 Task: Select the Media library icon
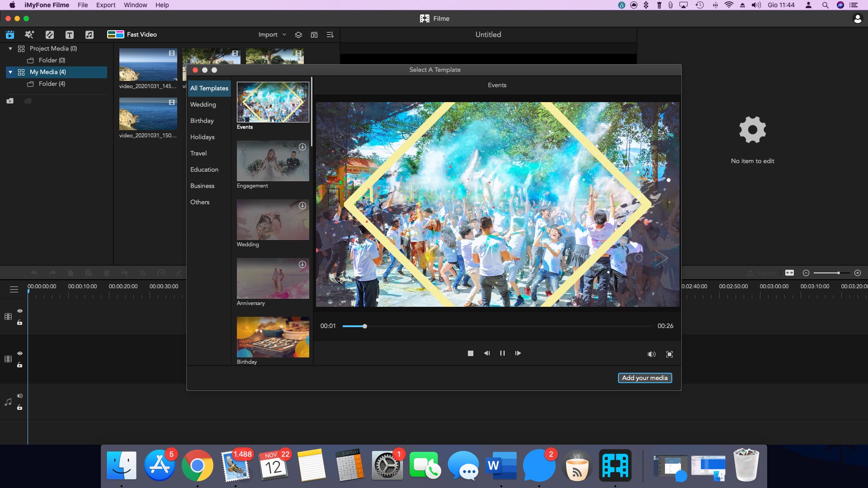pyautogui.click(x=10, y=34)
